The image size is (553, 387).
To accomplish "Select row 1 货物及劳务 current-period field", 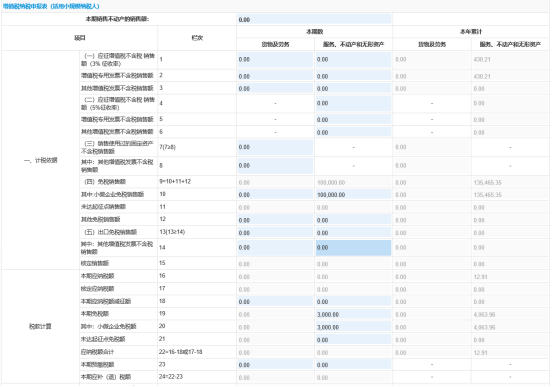I will [275, 60].
